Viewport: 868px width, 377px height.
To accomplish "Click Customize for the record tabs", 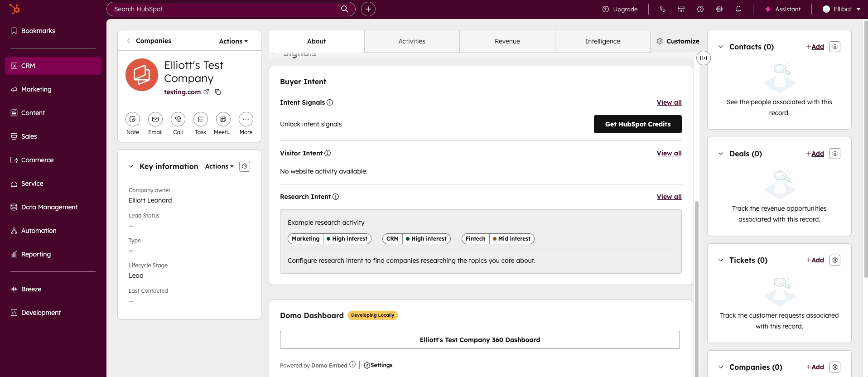I will [x=678, y=41].
